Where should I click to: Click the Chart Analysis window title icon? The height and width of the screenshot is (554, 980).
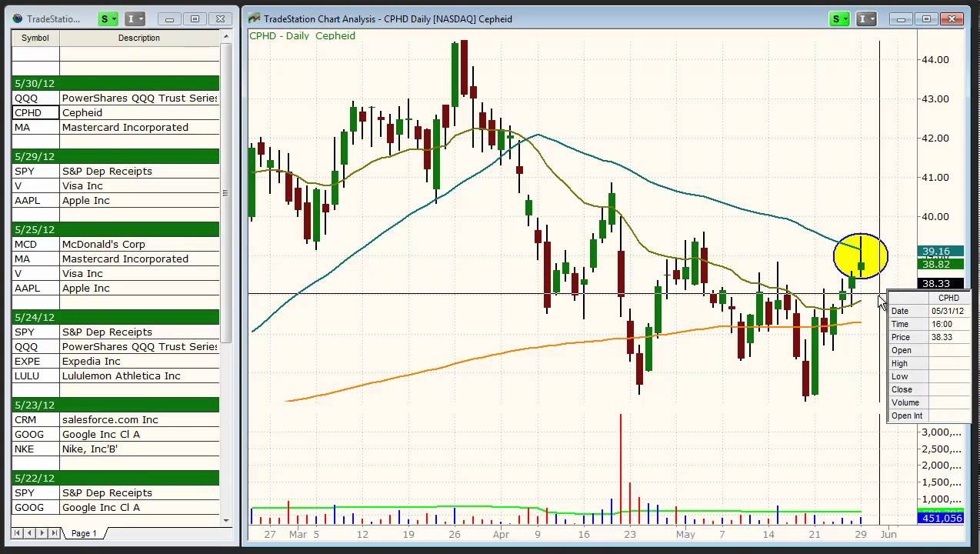tap(254, 18)
